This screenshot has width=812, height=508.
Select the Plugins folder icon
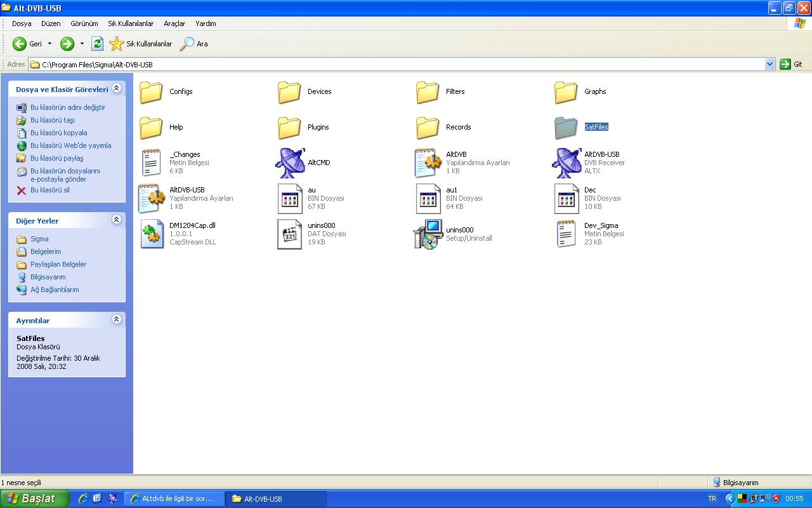[x=289, y=128]
